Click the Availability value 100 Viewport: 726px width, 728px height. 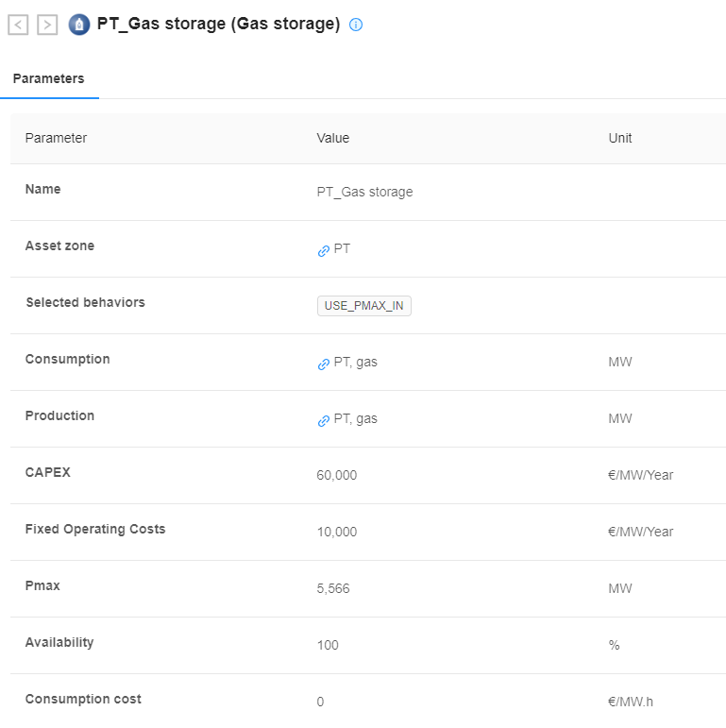pos(328,645)
